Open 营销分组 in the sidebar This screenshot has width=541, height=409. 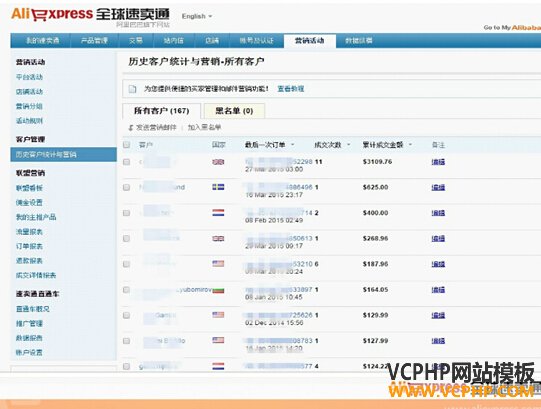[x=29, y=106]
